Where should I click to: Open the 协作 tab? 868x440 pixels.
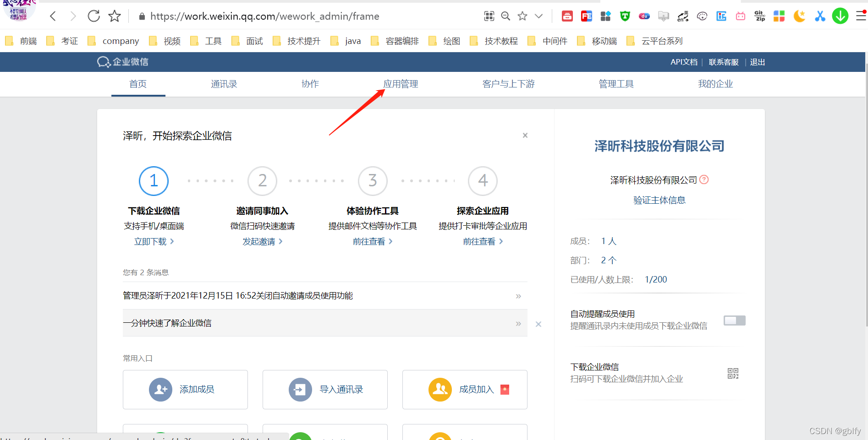coord(310,84)
